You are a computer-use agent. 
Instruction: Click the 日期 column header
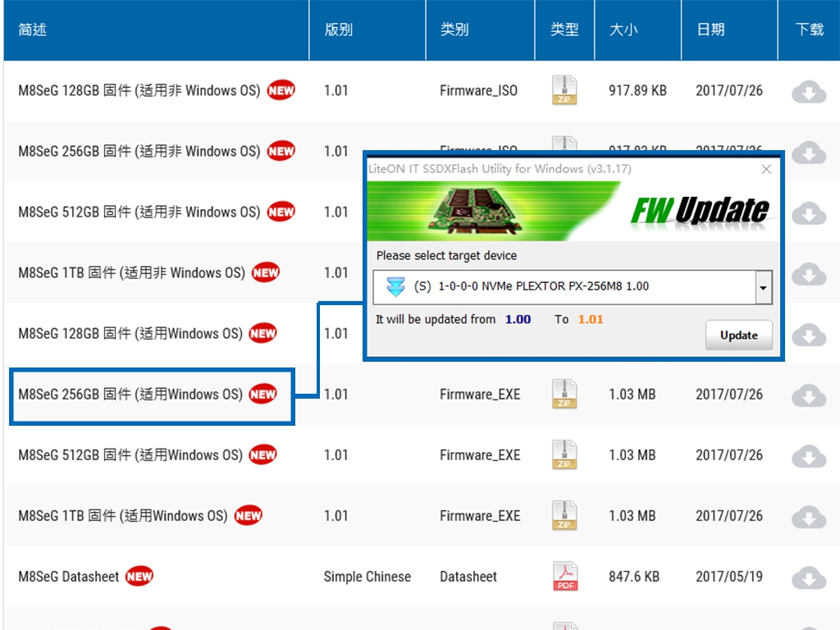tap(711, 30)
